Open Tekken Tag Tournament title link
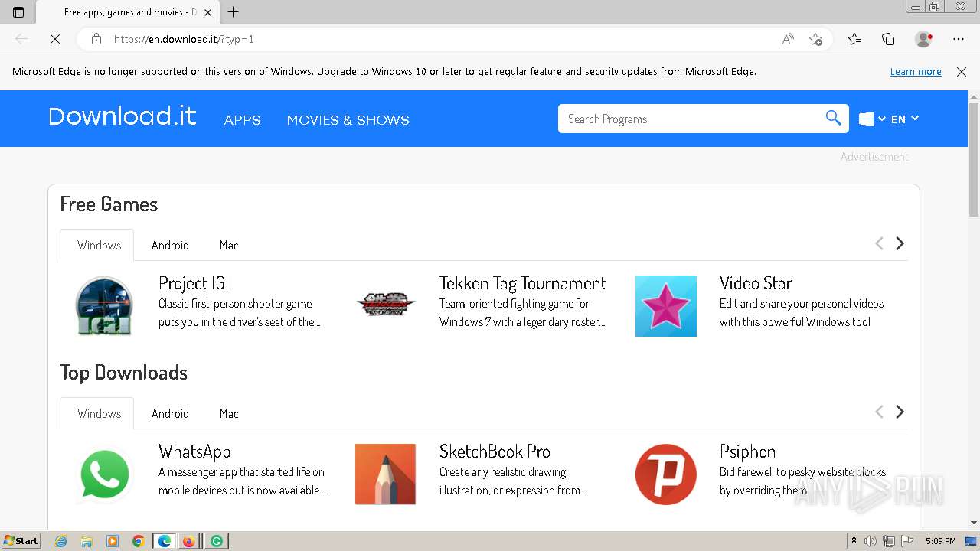Image resolution: width=980 pixels, height=551 pixels. coord(523,283)
